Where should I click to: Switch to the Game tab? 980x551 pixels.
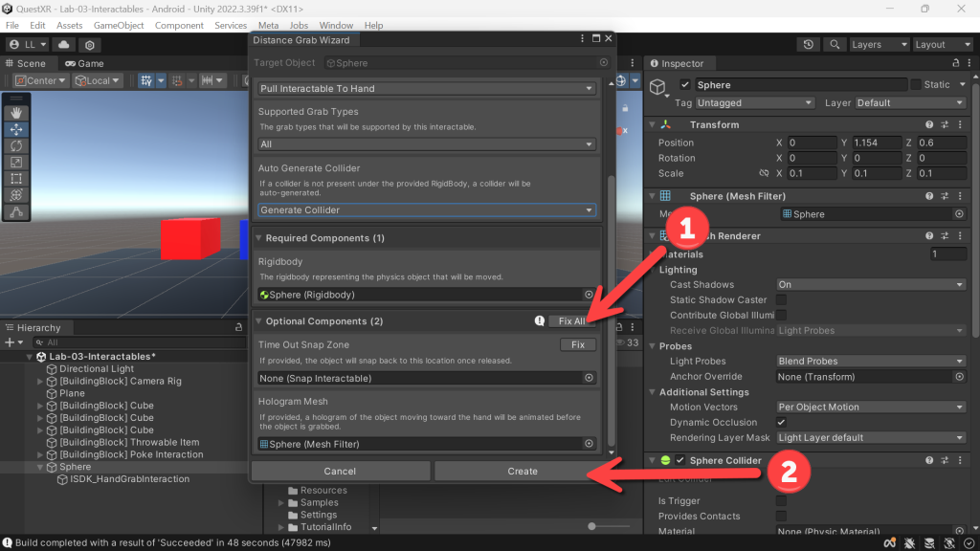[x=84, y=64]
